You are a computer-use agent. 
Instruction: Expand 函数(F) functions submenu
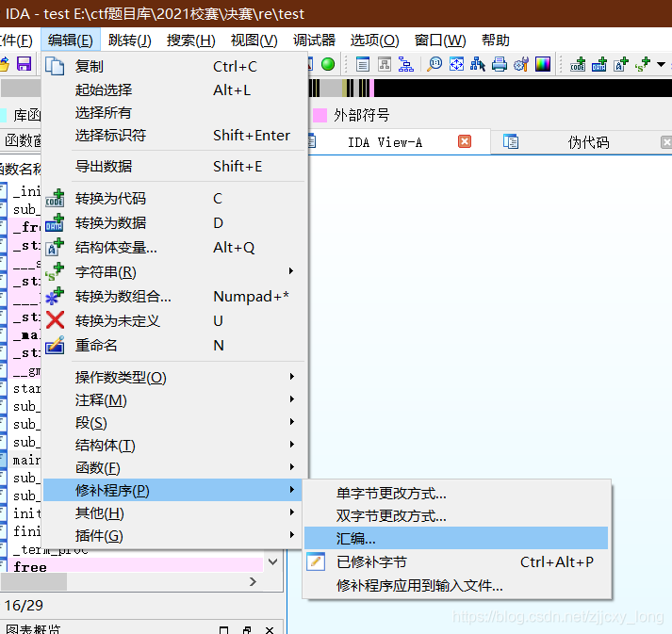click(x=175, y=468)
